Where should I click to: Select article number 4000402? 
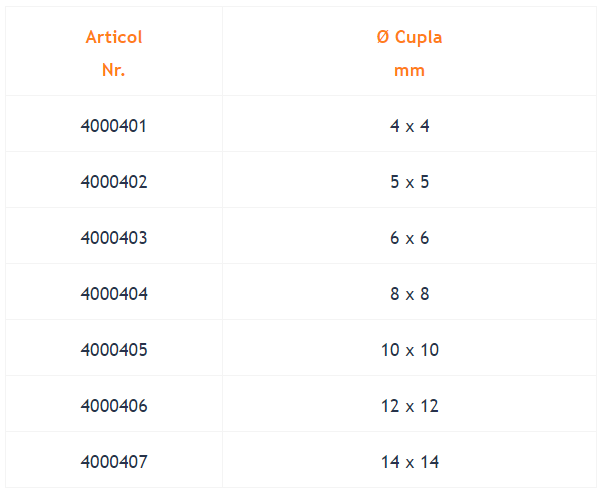pos(114,182)
